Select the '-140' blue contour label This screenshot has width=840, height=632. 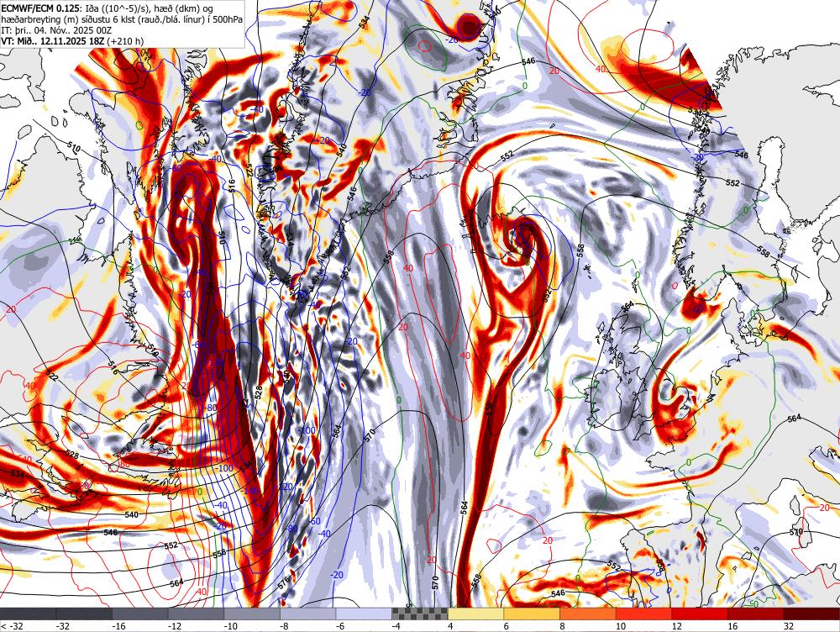click(249, 491)
